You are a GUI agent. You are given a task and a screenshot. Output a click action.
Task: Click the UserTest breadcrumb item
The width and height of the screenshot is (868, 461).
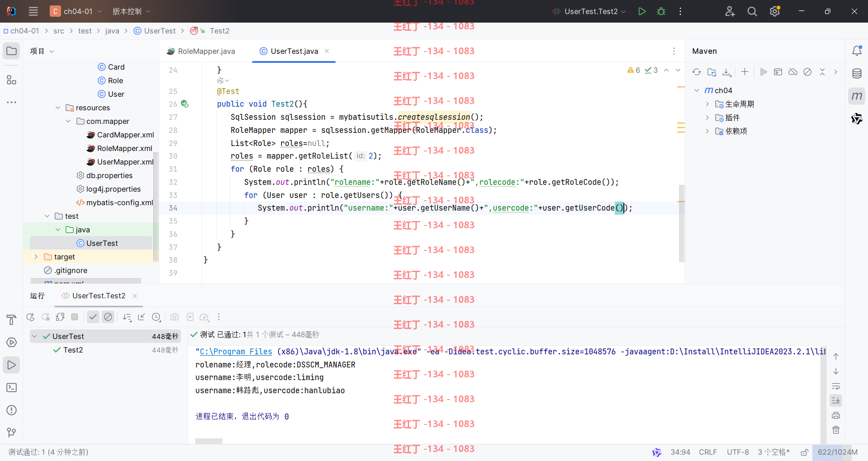(x=155, y=31)
